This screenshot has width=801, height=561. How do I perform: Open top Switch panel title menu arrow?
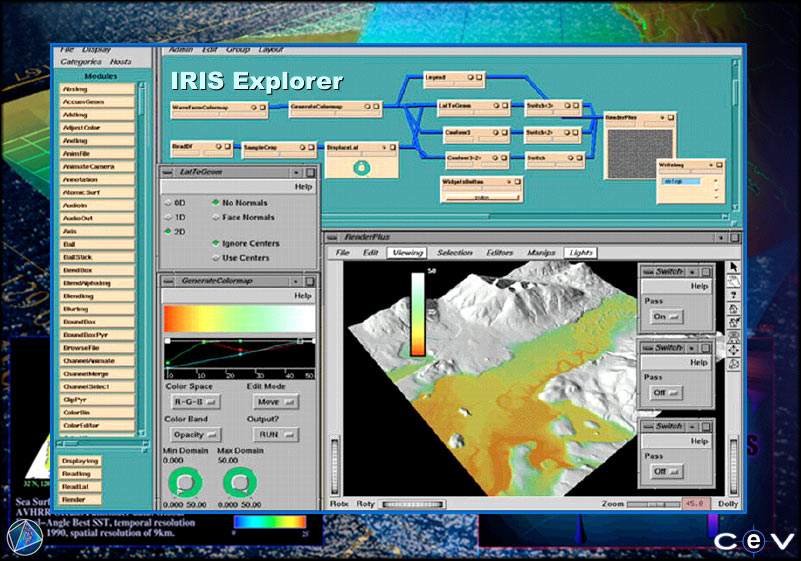[x=692, y=272]
